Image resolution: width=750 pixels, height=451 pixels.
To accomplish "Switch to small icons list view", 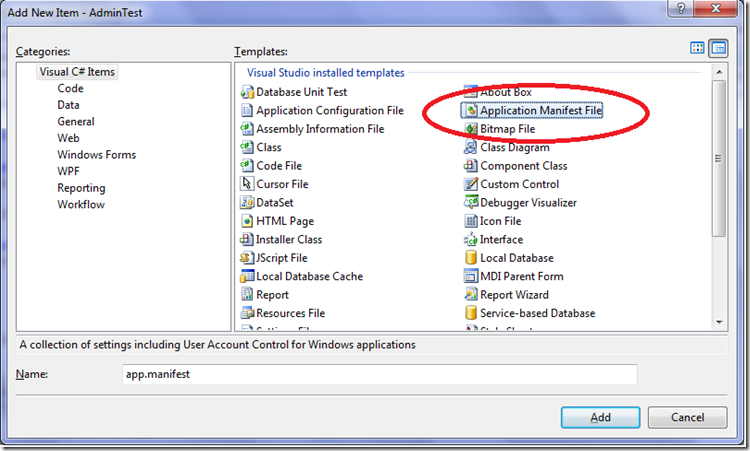I will pyautogui.click(x=718, y=48).
